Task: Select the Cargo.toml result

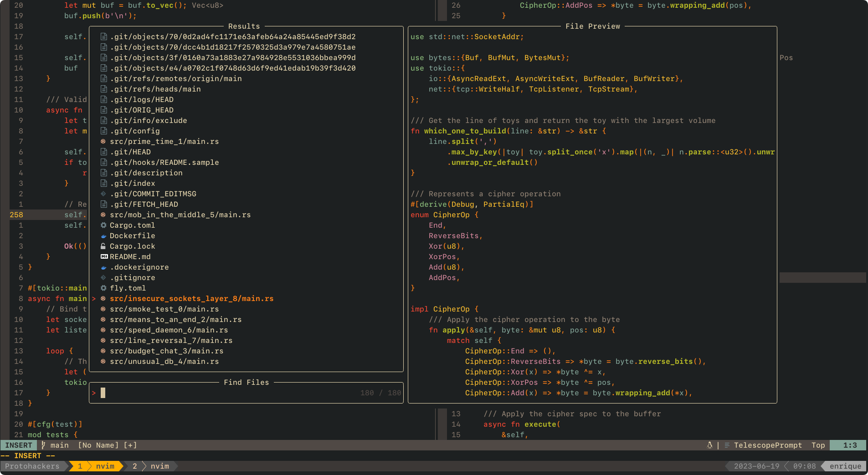Action: (246, 225)
